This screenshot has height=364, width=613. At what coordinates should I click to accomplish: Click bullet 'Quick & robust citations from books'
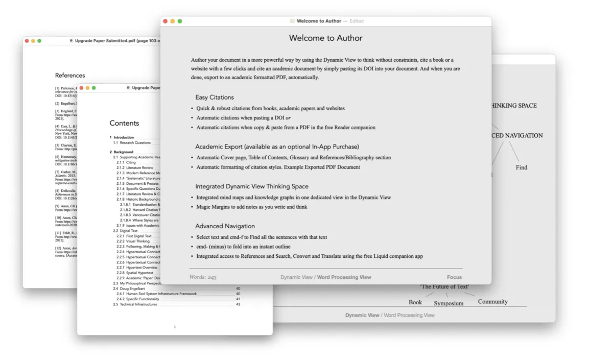coord(270,108)
